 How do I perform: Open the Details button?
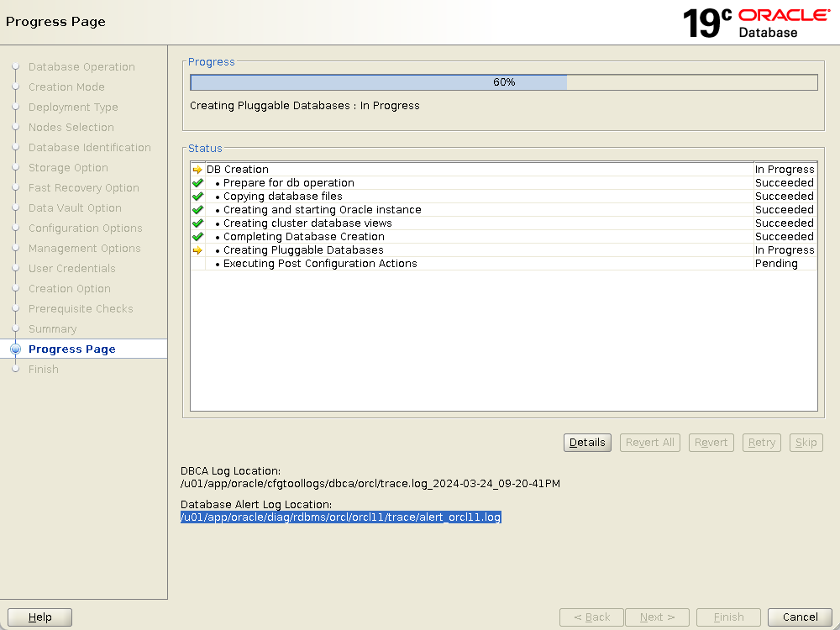586,443
